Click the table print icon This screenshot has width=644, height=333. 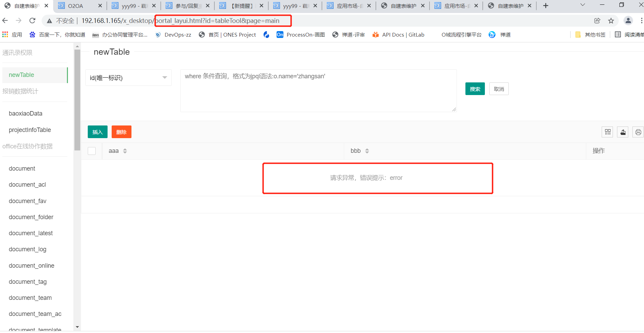[638, 132]
